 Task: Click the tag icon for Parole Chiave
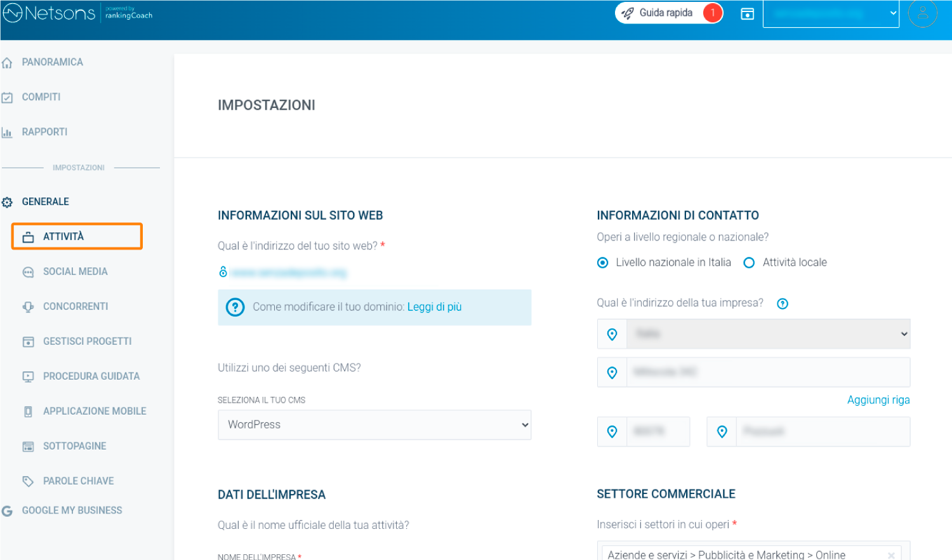(28, 481)
